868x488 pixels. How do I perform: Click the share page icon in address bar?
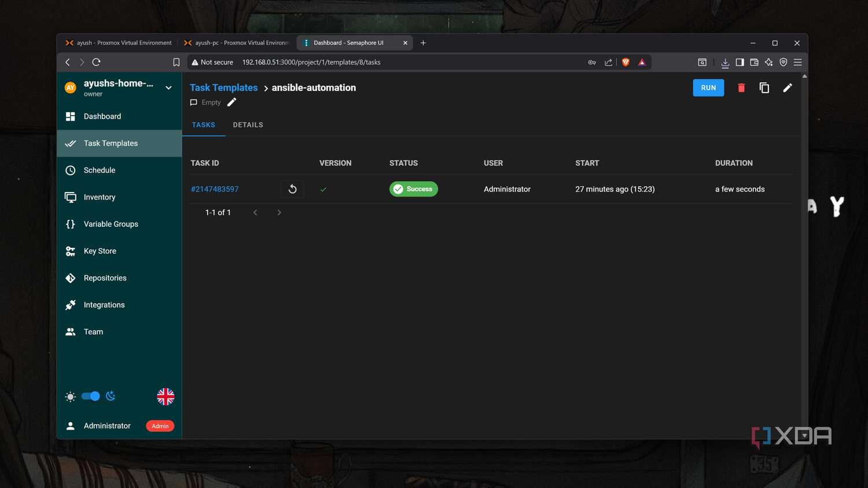coord(608,62)
